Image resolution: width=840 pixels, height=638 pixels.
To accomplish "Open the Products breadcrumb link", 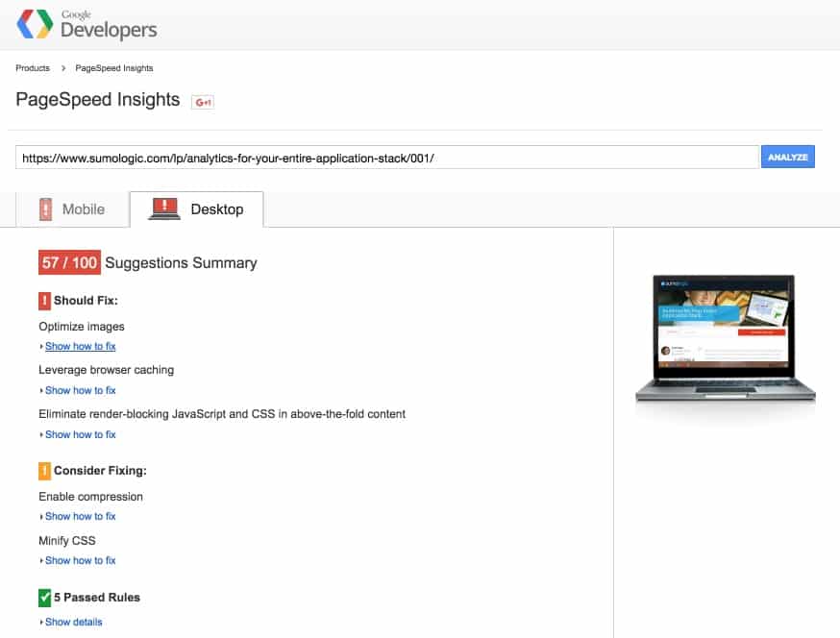I will coord(33,68).
